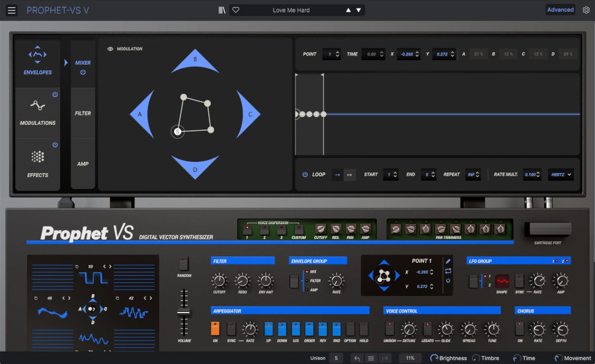Load the next preset with down arrow
The height and width of the screenshot is (364, 595).
point(359,10)
